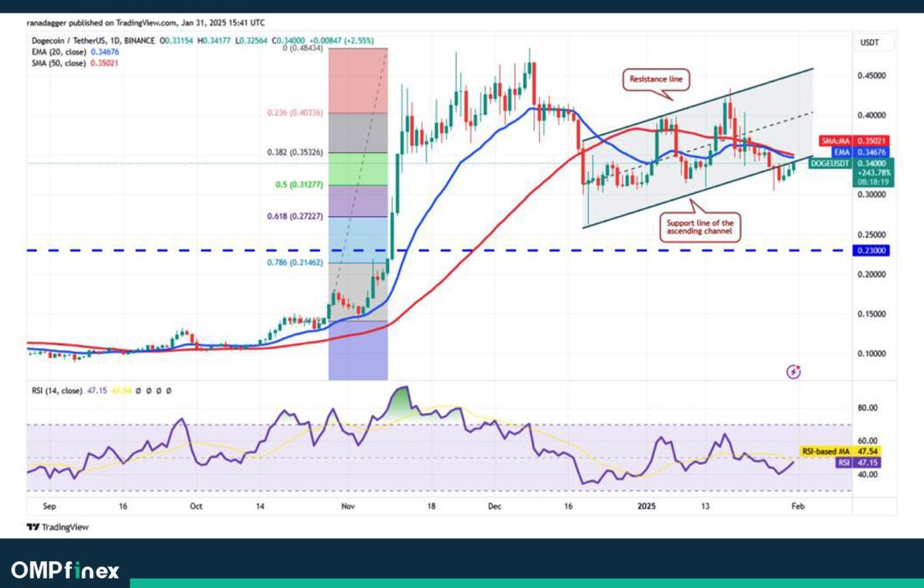Click the purple lightning flash icon
The image size is (924, 588).
794,370
